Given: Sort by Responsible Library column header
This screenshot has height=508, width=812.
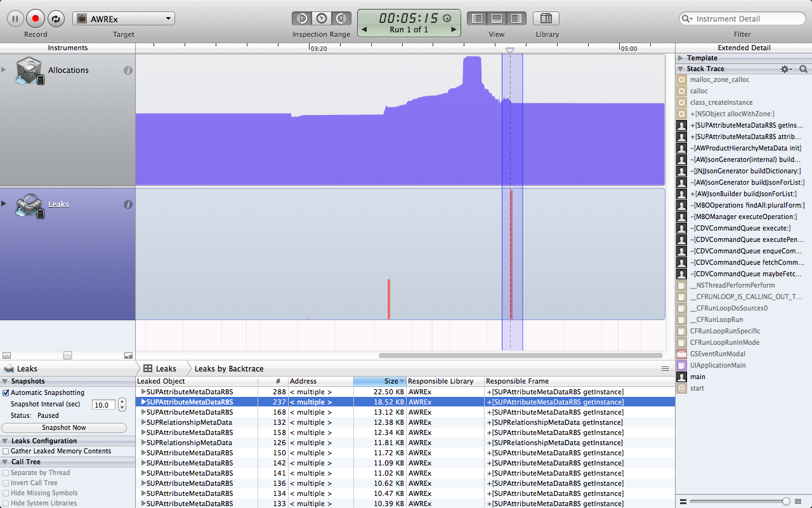Looking at the screenshot, I should click(445, 381).
